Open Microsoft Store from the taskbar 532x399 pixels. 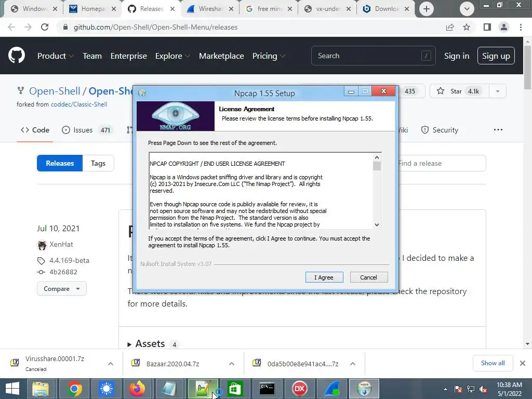(x=235, y=389)
